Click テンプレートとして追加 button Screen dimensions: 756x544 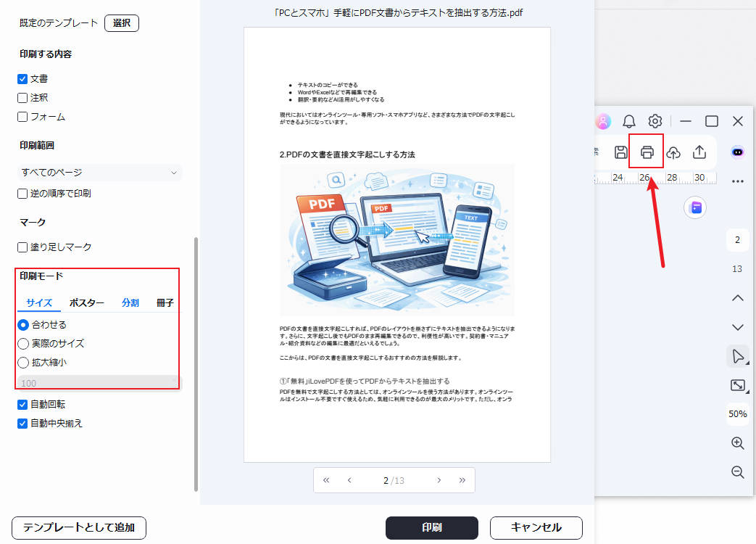pos(78,528)
